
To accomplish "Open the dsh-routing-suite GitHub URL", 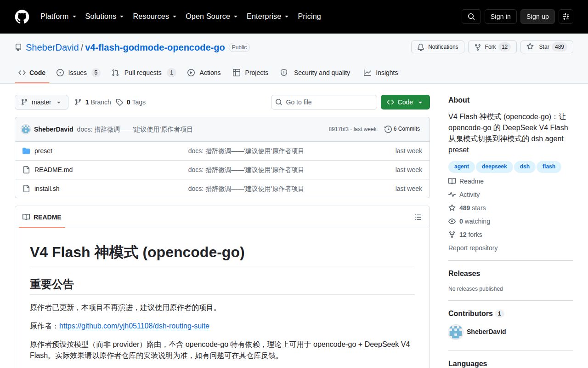I will pos(134,326).
